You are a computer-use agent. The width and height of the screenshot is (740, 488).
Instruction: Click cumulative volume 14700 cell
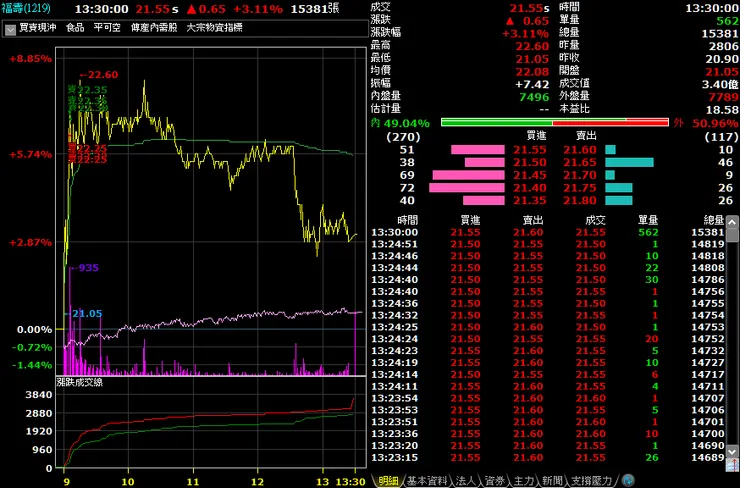[707, 433]
